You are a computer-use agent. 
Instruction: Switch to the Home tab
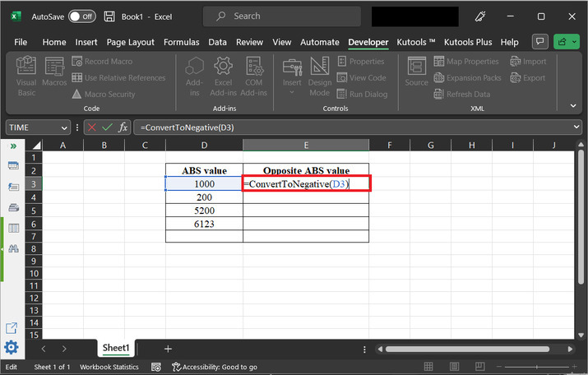[54, 42]
